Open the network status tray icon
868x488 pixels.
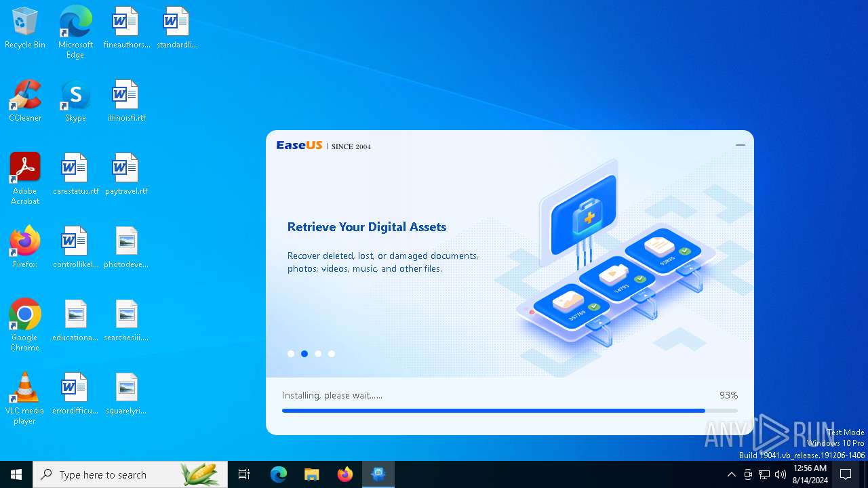[764, 474]
